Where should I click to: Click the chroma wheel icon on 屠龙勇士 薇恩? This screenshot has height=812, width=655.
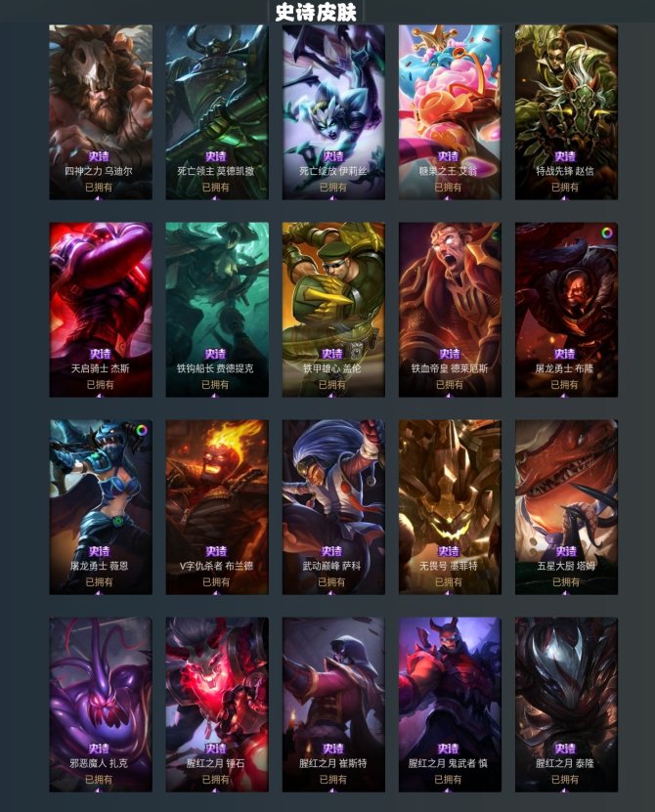click(142, 430)
